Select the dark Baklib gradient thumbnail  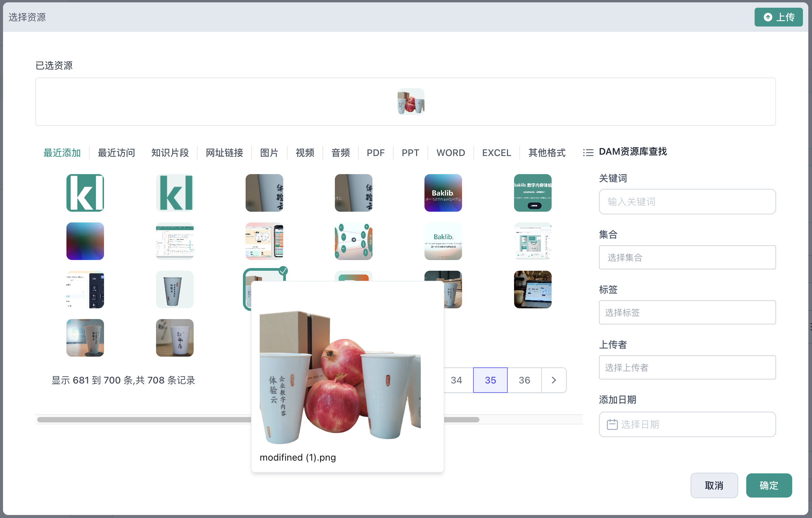(443, 193)
